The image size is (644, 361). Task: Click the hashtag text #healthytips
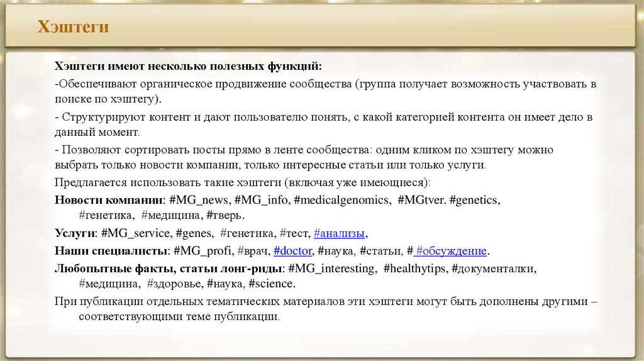414,269
